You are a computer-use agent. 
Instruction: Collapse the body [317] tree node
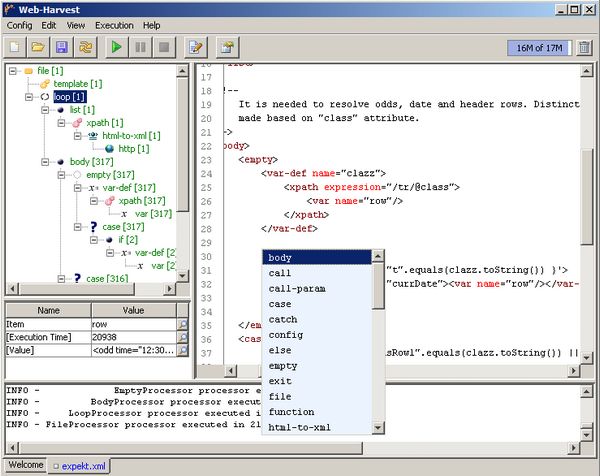click(x=45, y=162)
